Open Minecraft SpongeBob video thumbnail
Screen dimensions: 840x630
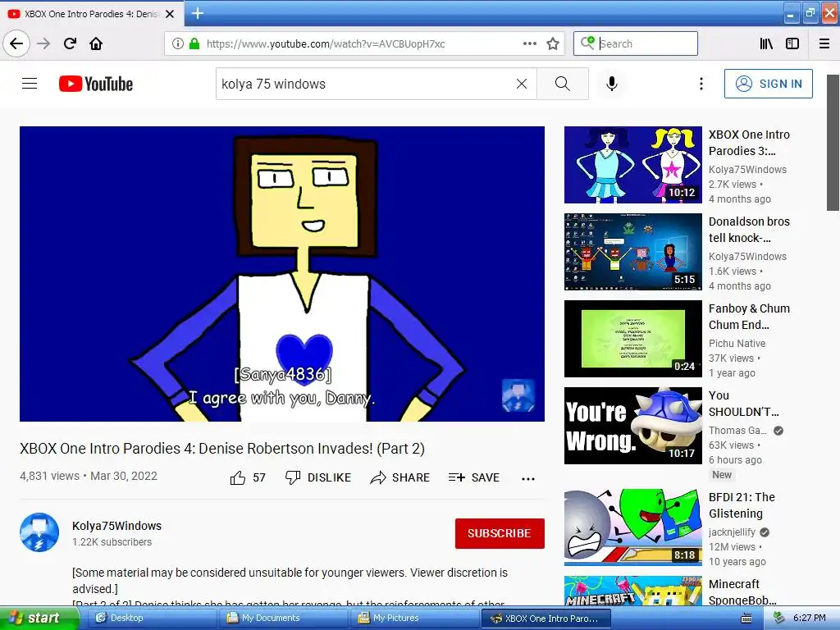coord(633,591)
